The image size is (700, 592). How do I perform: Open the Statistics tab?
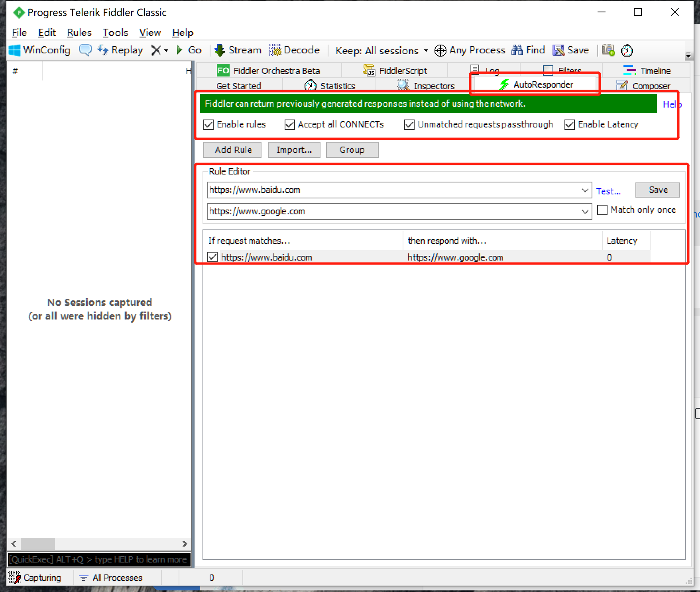[x=330, y=86]
